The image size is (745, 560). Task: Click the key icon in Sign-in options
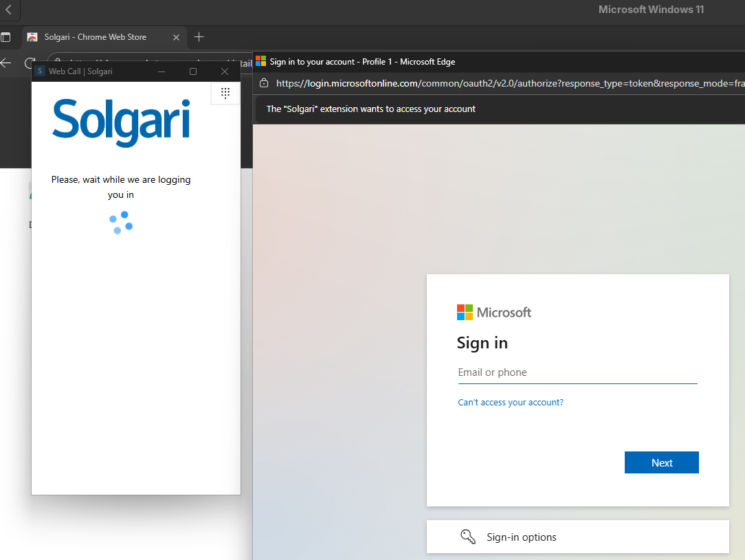coord(468,537)
